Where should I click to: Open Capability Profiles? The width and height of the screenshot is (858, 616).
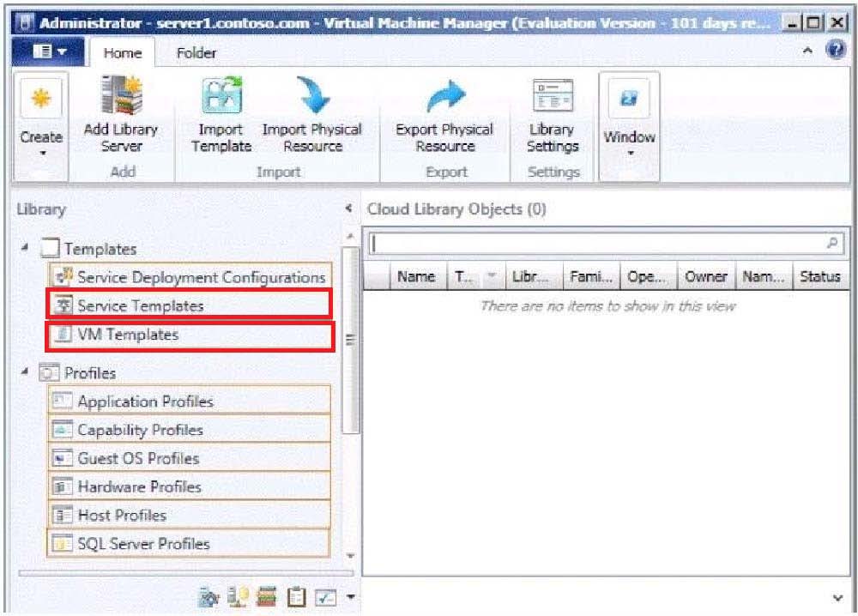click(x=190, y=430)
